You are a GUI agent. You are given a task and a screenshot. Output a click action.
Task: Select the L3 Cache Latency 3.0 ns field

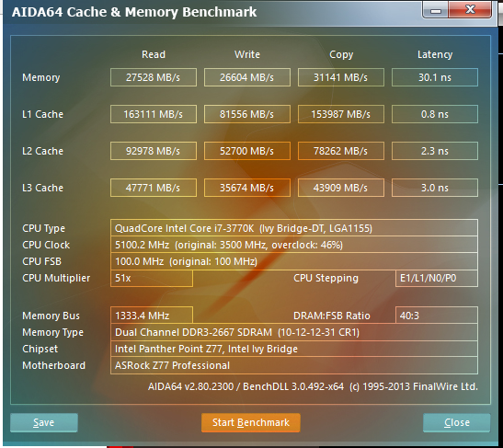pyautogui.click(x=435, y=188)
